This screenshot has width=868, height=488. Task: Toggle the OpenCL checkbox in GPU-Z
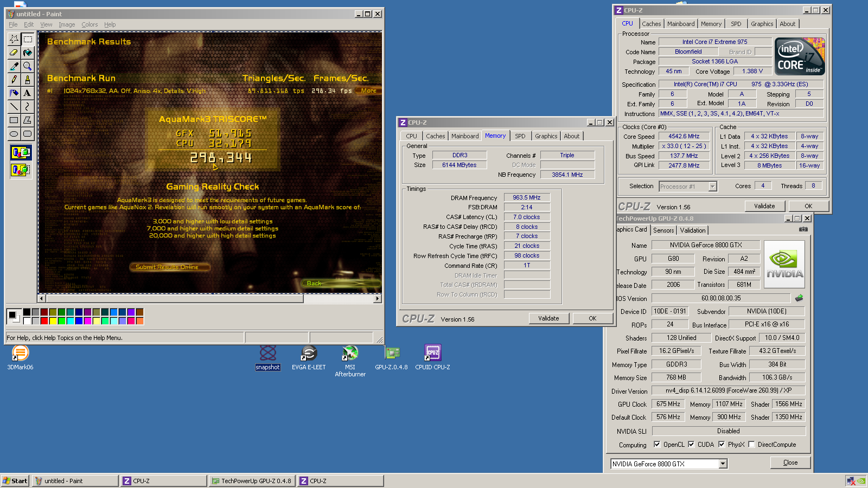(657, 444)
